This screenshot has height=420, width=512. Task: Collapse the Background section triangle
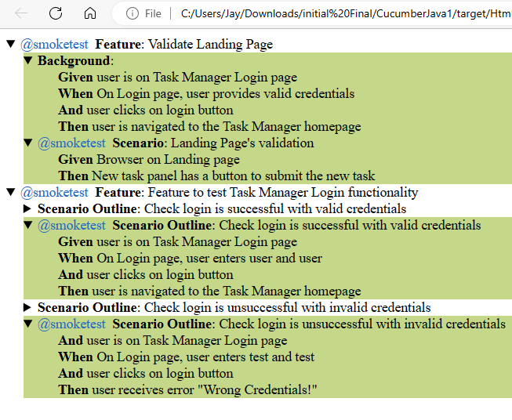[x=28, y=61]
